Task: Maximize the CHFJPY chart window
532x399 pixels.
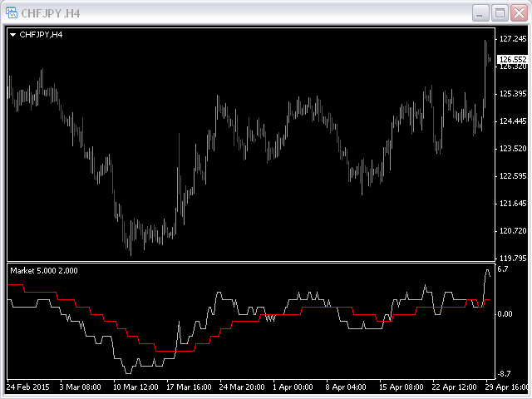Action: tap(500, 12)
